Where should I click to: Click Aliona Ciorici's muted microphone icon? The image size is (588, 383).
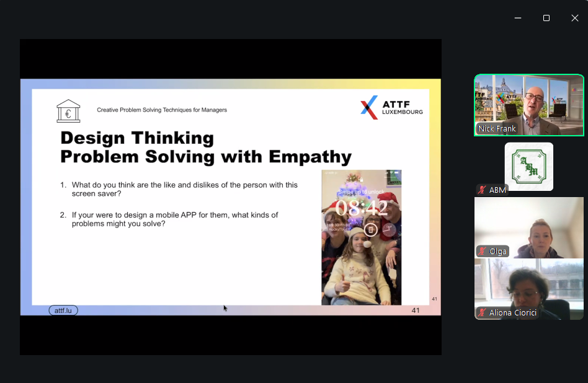coord(481,312)
